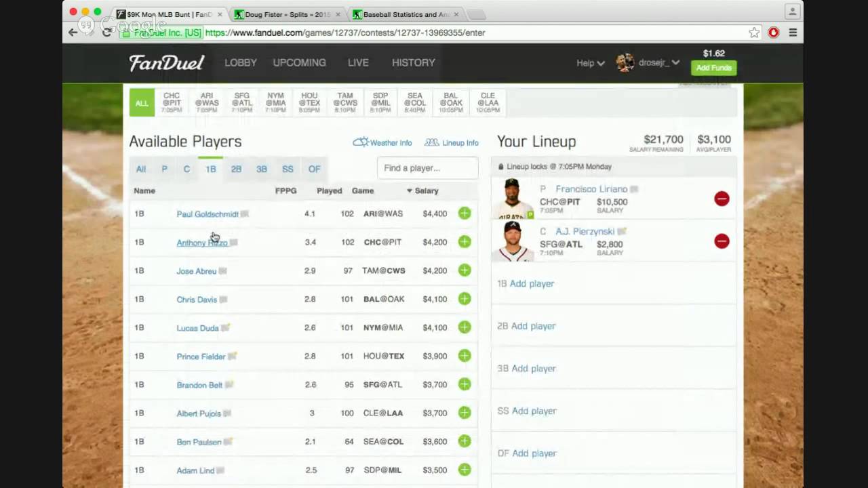Image resolution: width=868 pixels, height=488 pixels.
Task: Open the Lineup Info link
Action: [452, 142]
